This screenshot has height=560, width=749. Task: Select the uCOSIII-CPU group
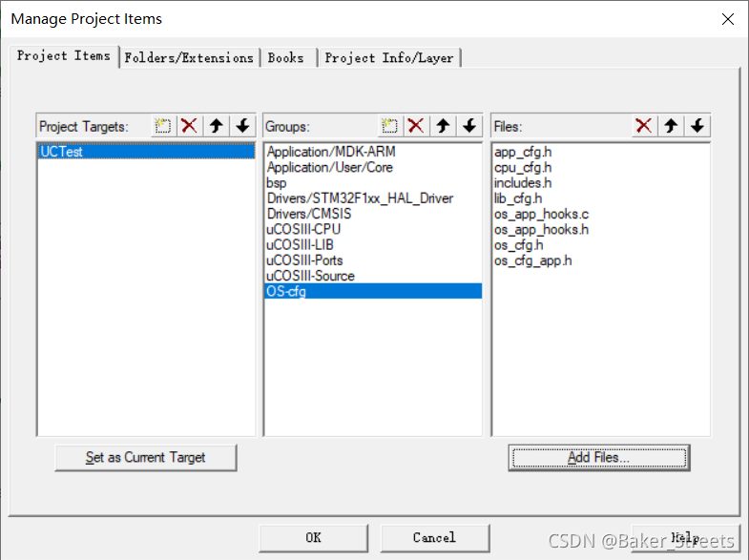tap(373, 229)
